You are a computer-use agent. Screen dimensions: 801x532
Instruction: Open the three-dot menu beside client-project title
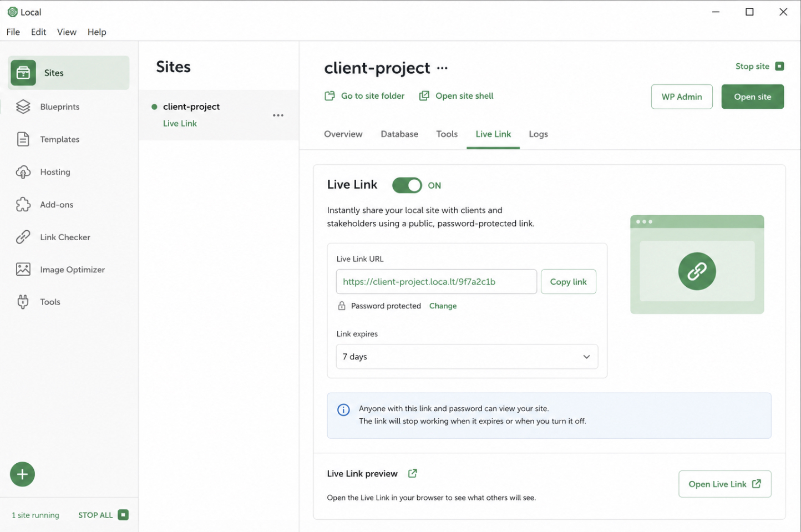pyautogui.click(x=442, y=68)
